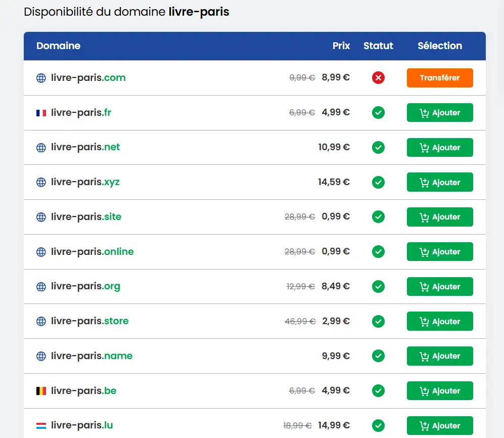Click the French flag icon beside livre-paris.fr
Viewport: 504px width, 438px height.
[x=41, y=113]
